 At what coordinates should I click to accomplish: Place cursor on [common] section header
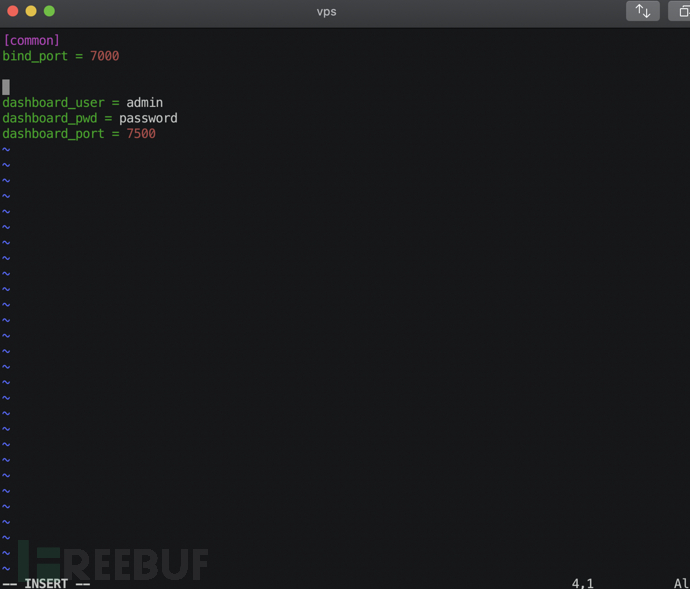click(31, 40)
